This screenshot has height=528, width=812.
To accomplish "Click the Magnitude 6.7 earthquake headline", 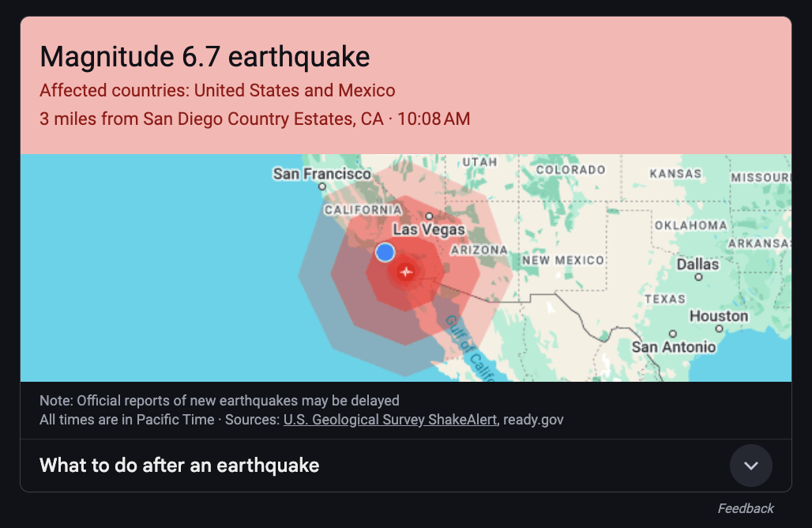I will [x=205, y=57].
